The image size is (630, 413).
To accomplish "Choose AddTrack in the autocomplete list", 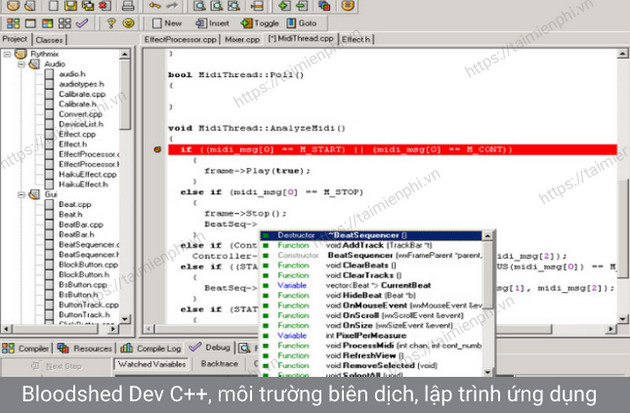I will pyautogui.click(x=372, y=245).
